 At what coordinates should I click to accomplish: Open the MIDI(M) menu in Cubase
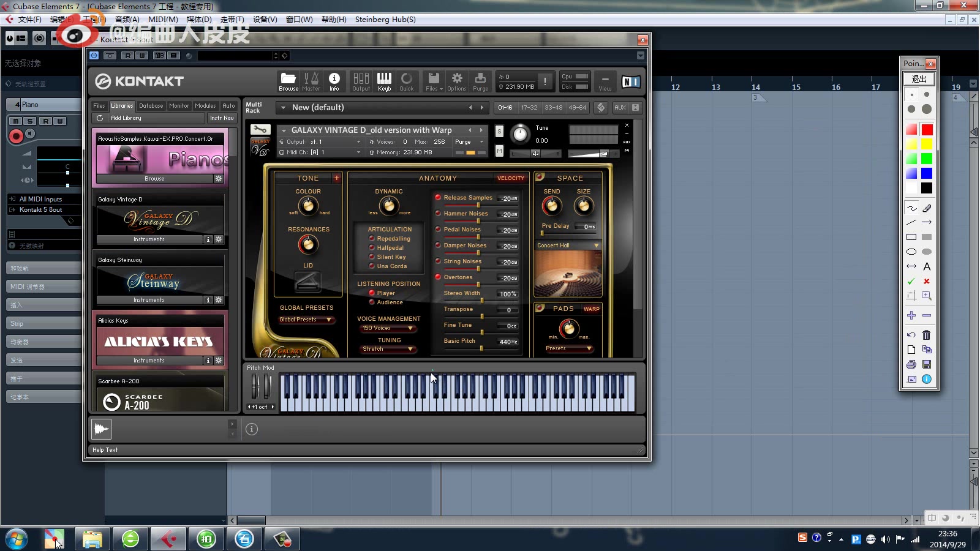[163, 20]
